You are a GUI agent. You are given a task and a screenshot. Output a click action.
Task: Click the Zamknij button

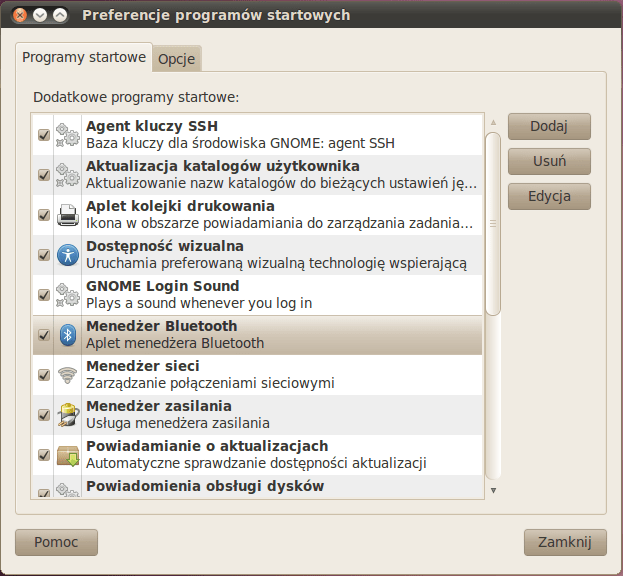[x=565, y=542]
